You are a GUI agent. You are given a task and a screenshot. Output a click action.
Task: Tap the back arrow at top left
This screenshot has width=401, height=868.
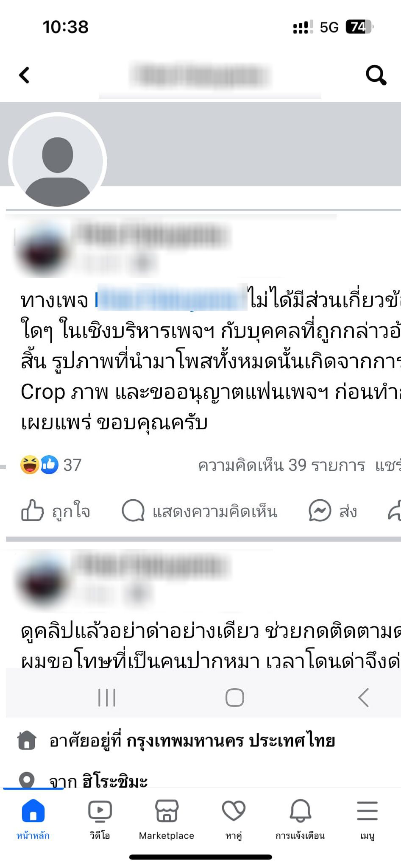pyautogui.click(x=25, y=75)
